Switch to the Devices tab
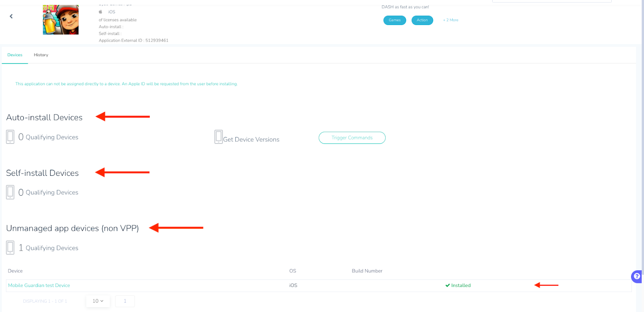Image resolution: width=644 pixels, height=312 pixels. pos(15,55)
